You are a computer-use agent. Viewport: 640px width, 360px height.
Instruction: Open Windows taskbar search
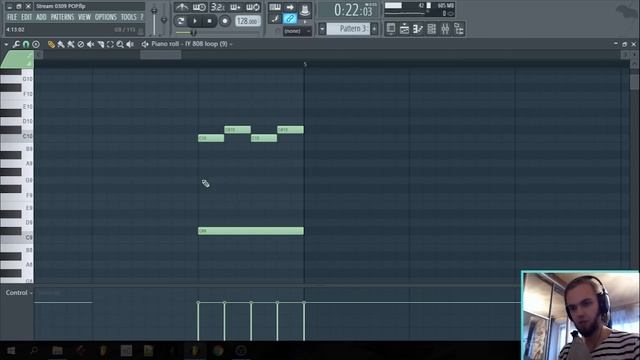pyautogui.click(x=34, y=351)
